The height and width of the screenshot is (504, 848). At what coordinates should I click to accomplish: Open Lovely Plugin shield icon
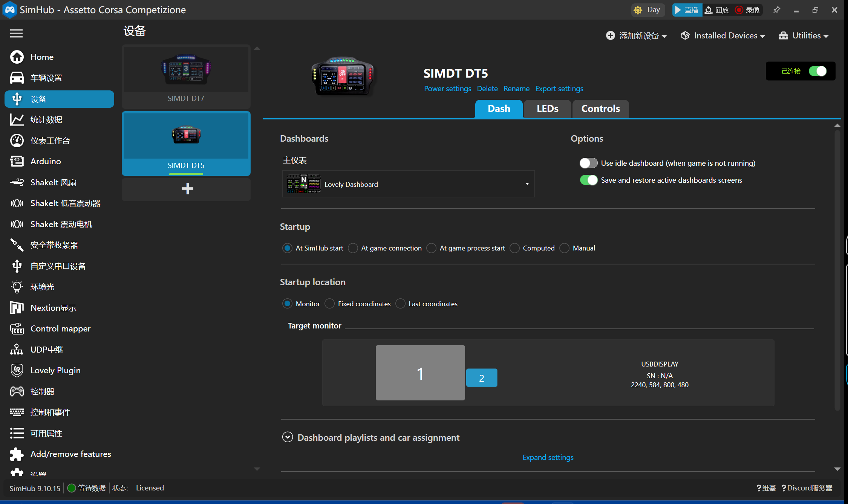[x=17, y=370]
